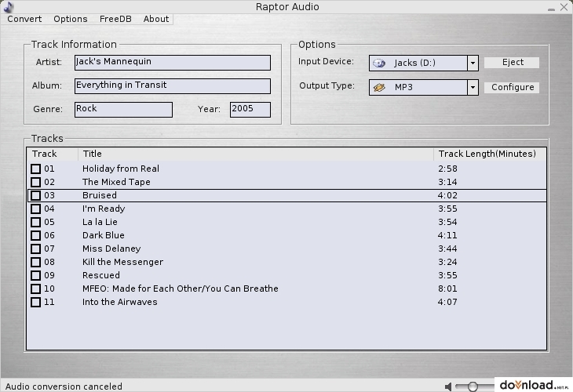This screenshot has width=573, height=392.
Task: Select the title Miss Delaney
Action: (x=111, y=249)
